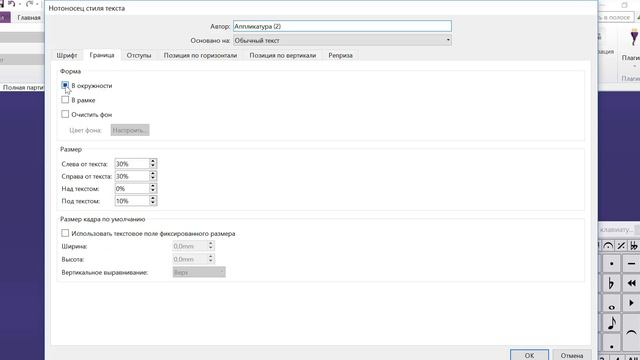Click the OK button
Image resolution: width=640 pixels, height=360 pixels.
[529, 355]
